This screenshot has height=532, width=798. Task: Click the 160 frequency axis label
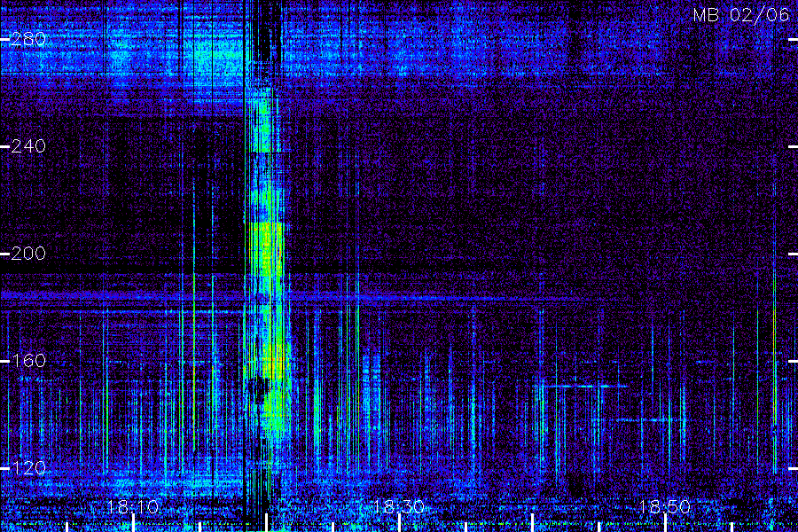click(x=28, y=361)
